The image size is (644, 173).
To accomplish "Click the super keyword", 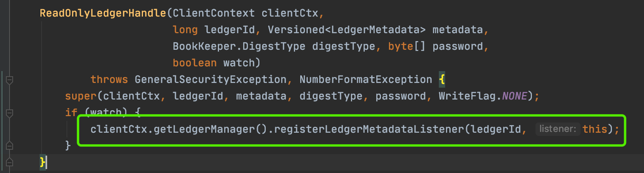I will click(81, 96).
